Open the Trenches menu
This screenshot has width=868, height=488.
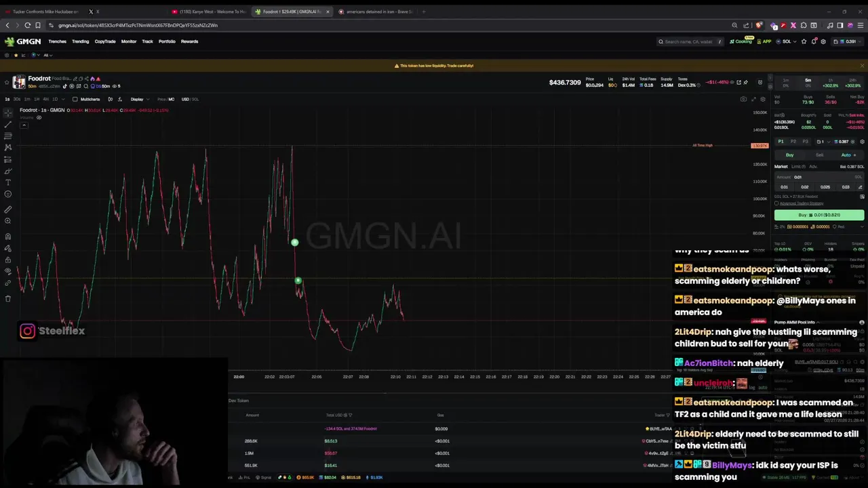pyautogui.click(x=58, y=41)
